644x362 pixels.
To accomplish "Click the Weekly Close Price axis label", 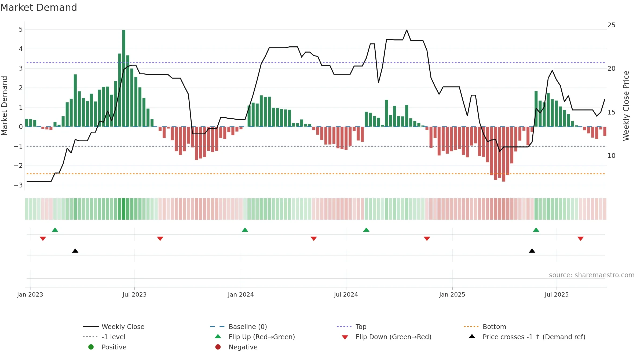I will 626,106.
